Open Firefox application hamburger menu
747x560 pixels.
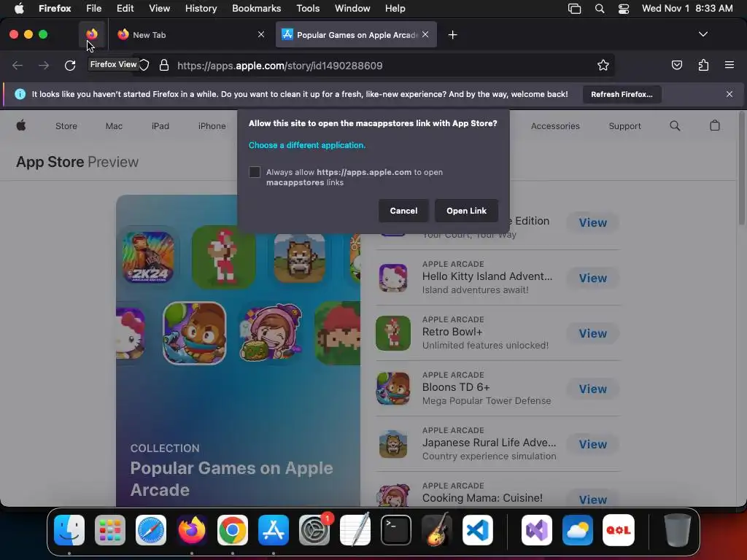click(x=729, y=65)
